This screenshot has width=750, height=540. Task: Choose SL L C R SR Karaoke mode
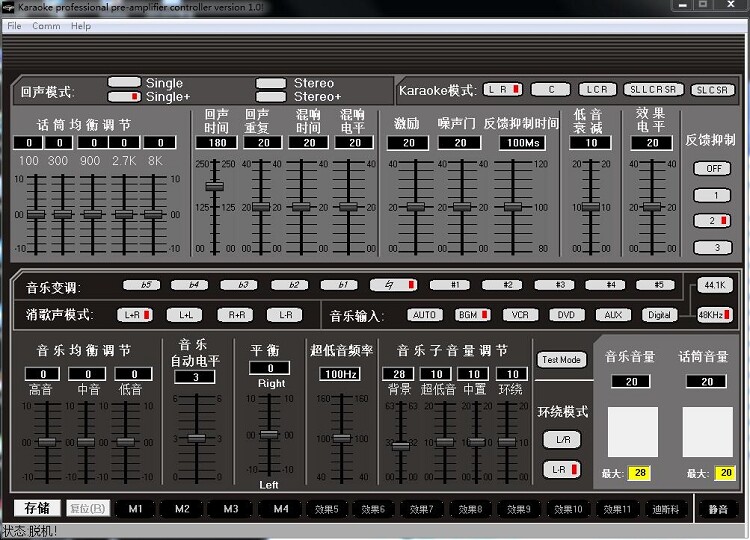[x=653, y=89]
